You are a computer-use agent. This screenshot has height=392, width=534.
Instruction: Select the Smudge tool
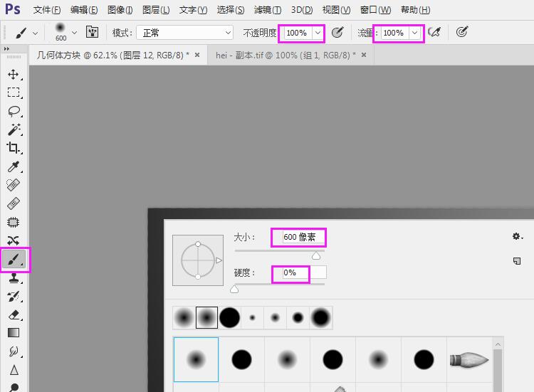[x=14, y=351]
